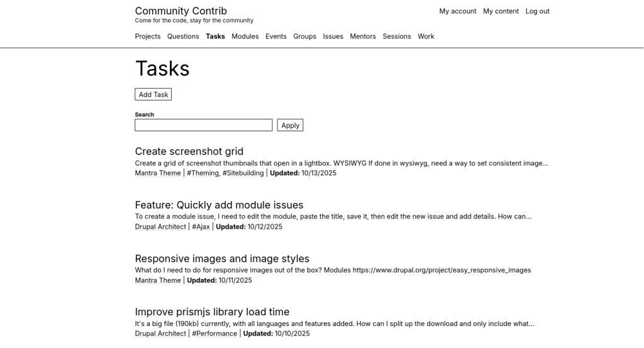Open Improve prismjs library load time task
644x348 pixels.
coord(212,312)
